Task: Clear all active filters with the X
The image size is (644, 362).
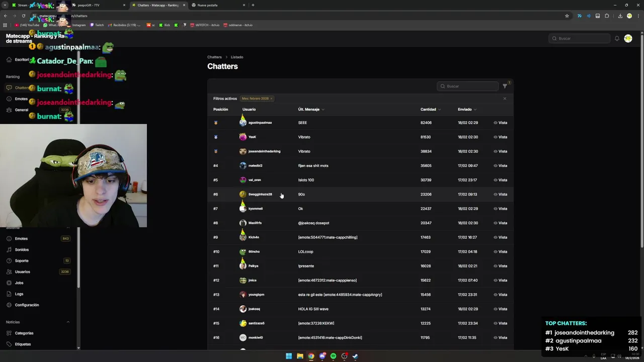Action: click(505, 99)
